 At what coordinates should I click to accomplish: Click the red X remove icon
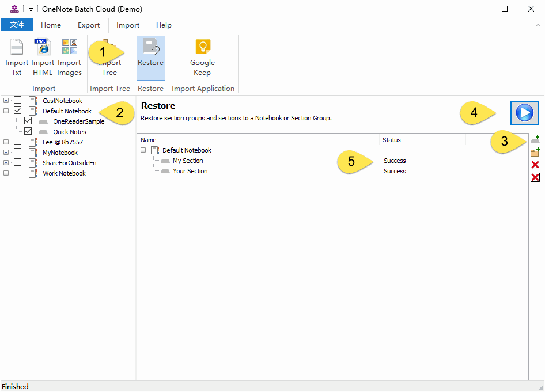coord(535,165)
